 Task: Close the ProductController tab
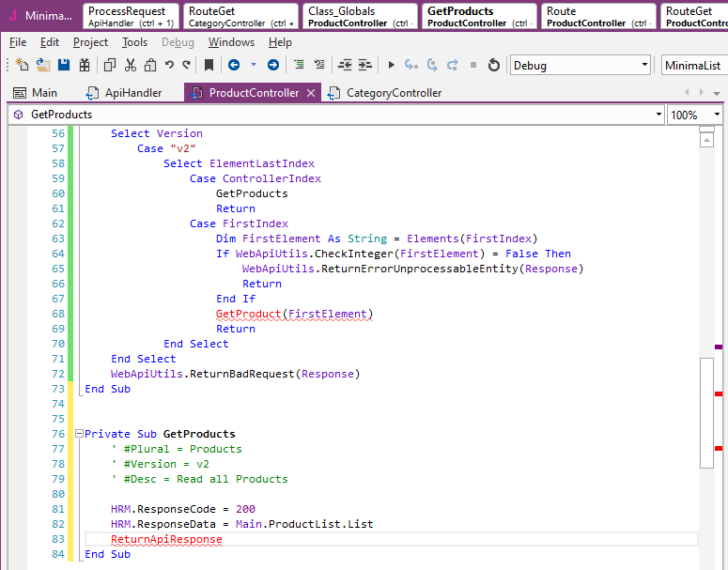click(311, 93)
